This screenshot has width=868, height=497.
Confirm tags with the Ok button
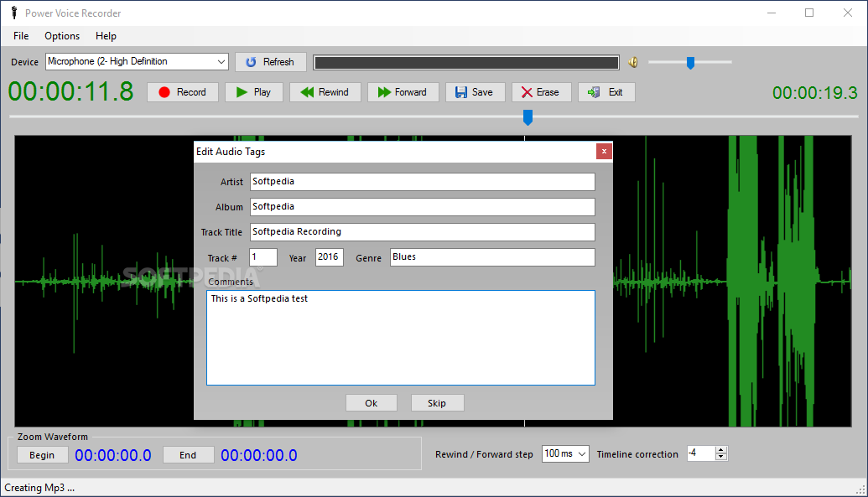372,403
